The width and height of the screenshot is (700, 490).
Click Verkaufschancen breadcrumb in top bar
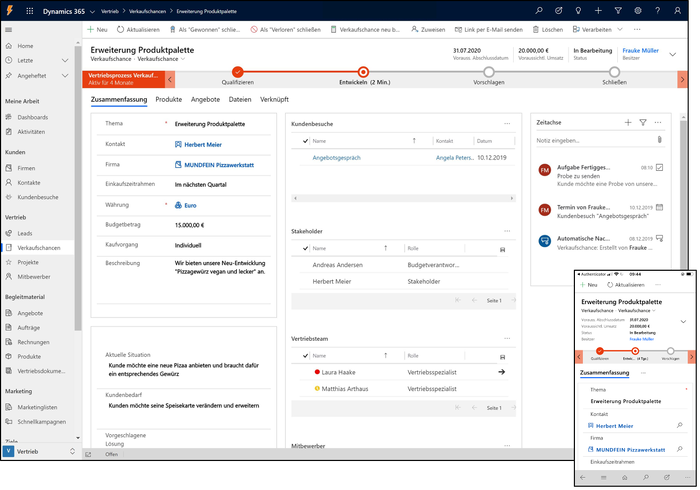pyautogui.click(x=147, y=12)
